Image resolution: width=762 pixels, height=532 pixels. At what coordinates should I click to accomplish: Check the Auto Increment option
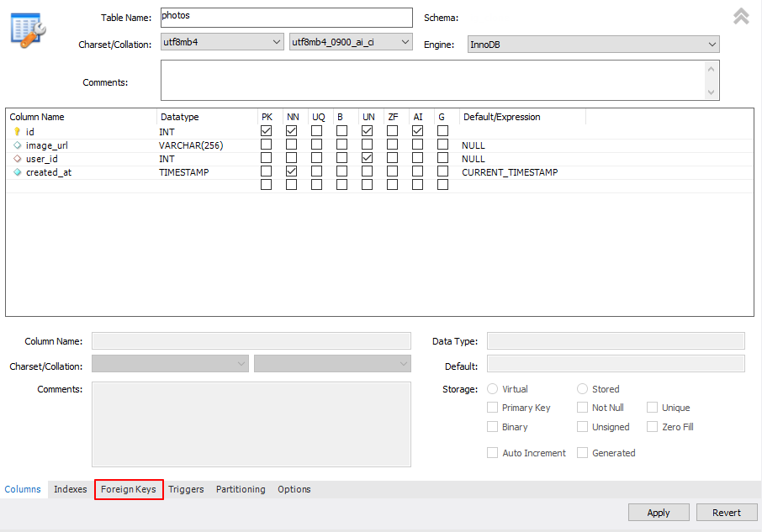pos(492,452)
